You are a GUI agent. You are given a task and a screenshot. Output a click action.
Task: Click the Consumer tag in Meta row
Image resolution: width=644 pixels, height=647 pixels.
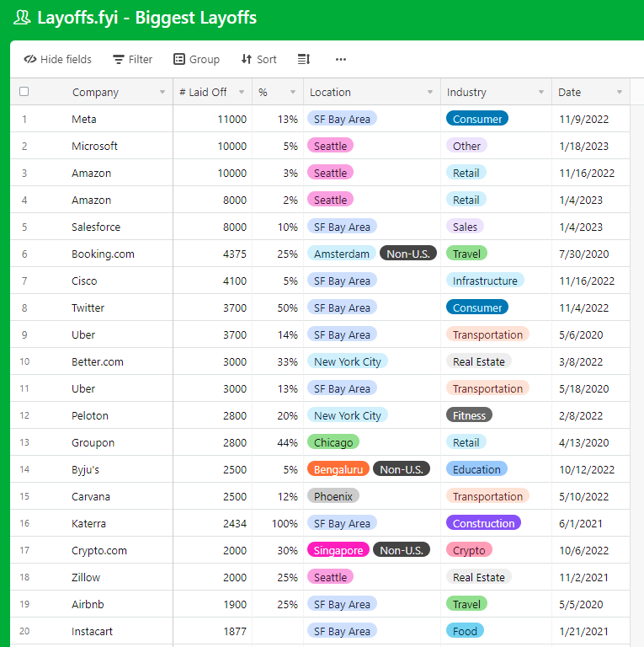point(477,119)
